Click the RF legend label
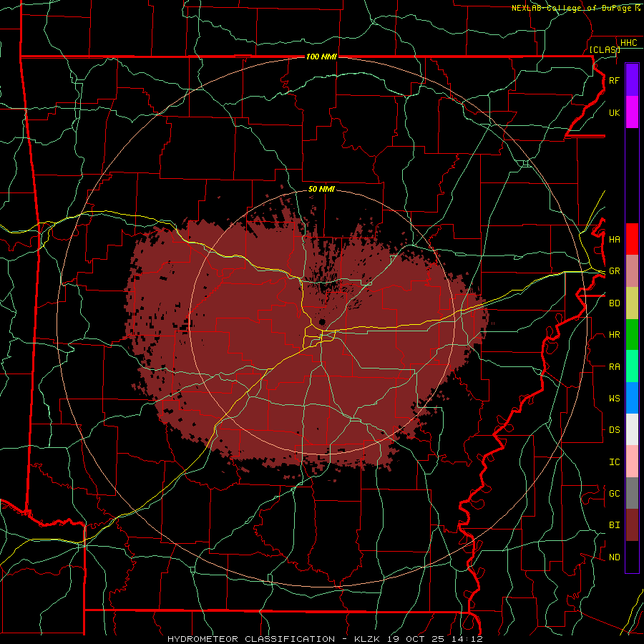 tap(614, 80)
